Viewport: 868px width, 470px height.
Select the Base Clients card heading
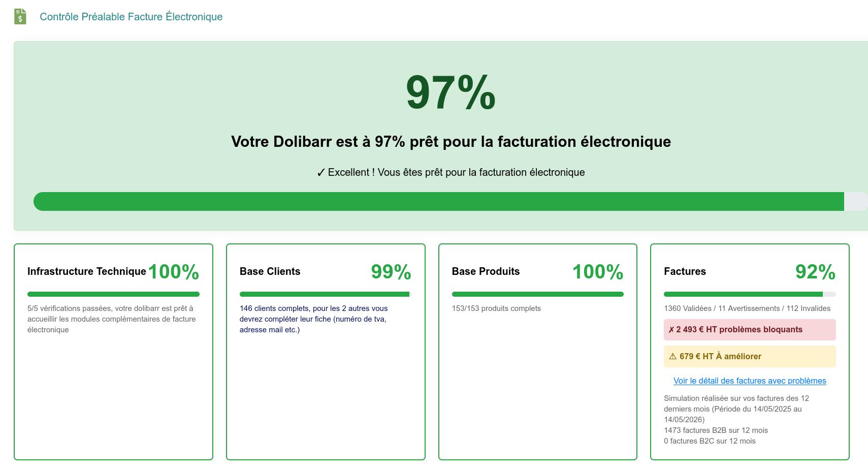pyautogui.click(x=270, y=271)
